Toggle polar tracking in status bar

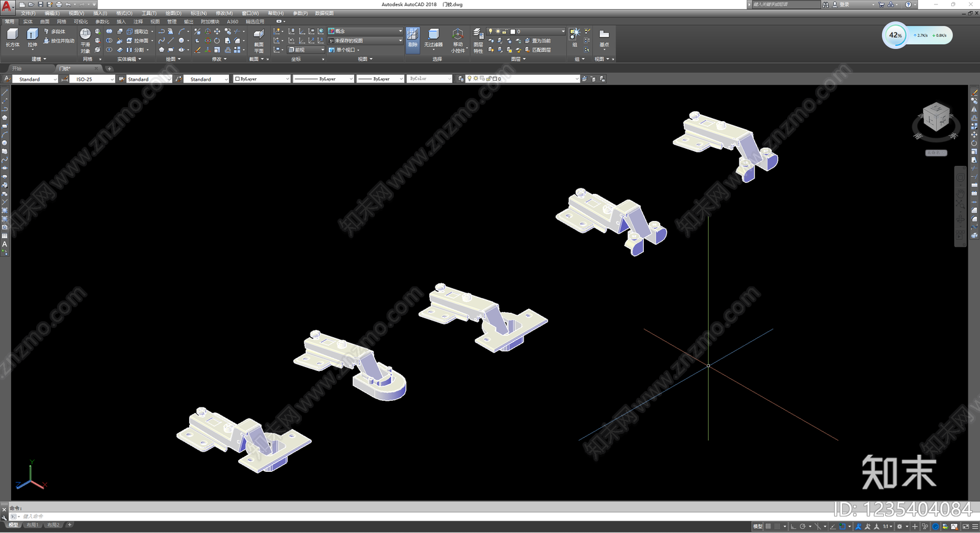click(802, 526)
